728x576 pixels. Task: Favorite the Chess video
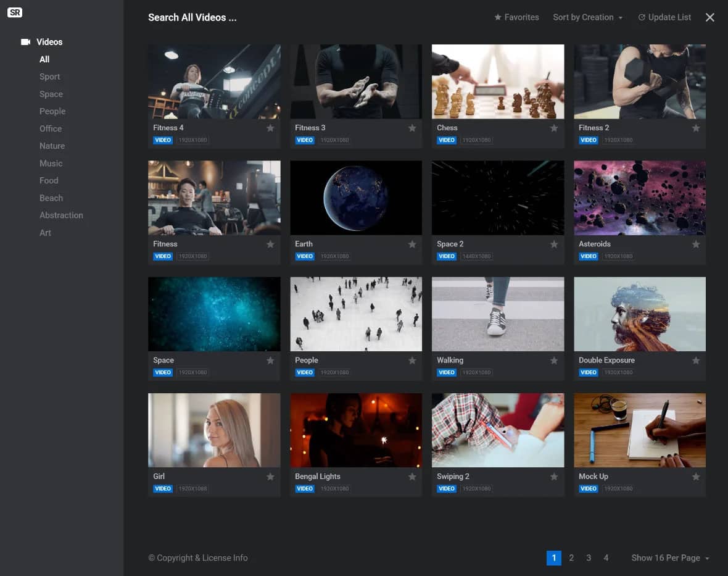[x=554, y=128]
